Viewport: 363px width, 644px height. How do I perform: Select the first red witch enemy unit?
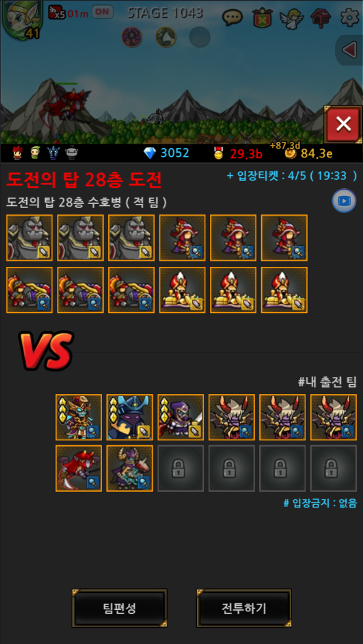point(182,238)
